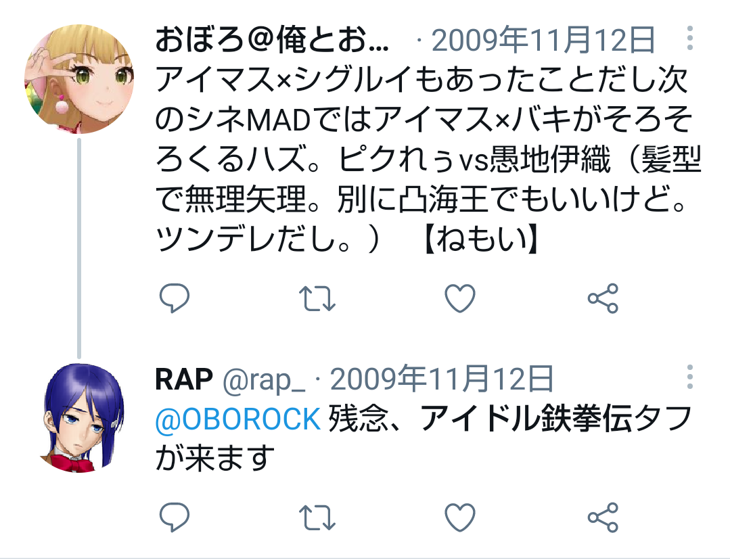Open おぼろ's blonde avatar profile picture
Viewport: 730px width, 560px height.
click(x=79, y=79)
